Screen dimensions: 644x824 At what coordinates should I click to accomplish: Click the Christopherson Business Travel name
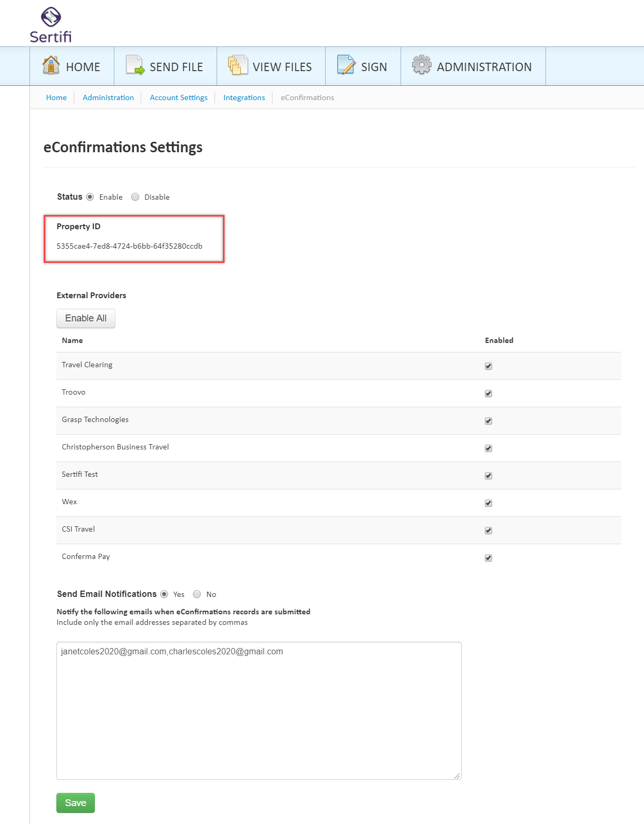click(115, 447)
